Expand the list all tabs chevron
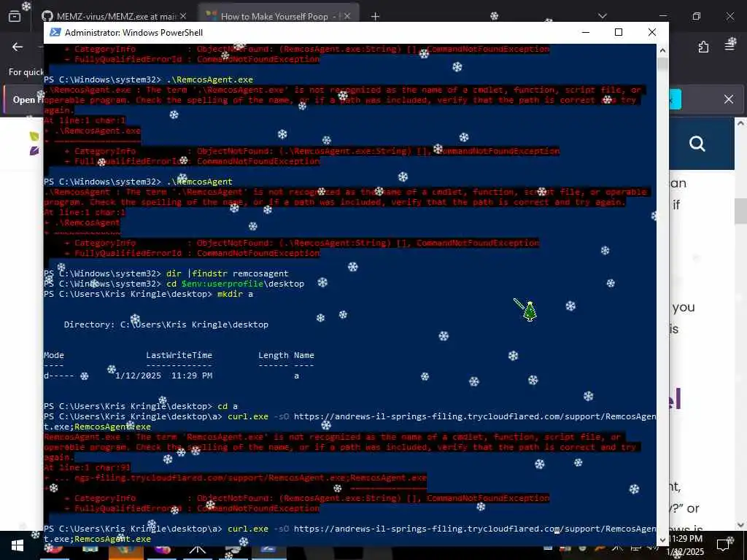This screenshot has height=560, width=747. tap(603, 16)
